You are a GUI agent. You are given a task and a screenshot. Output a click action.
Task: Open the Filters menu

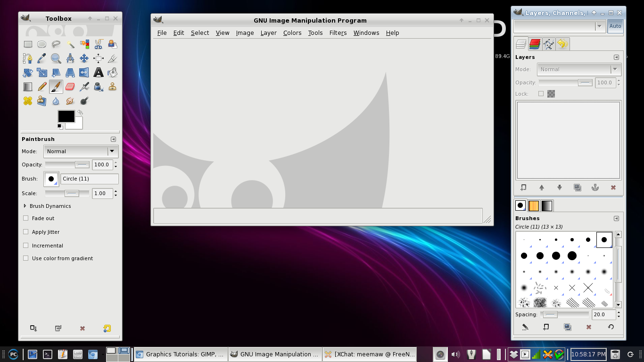click(338, 33)
